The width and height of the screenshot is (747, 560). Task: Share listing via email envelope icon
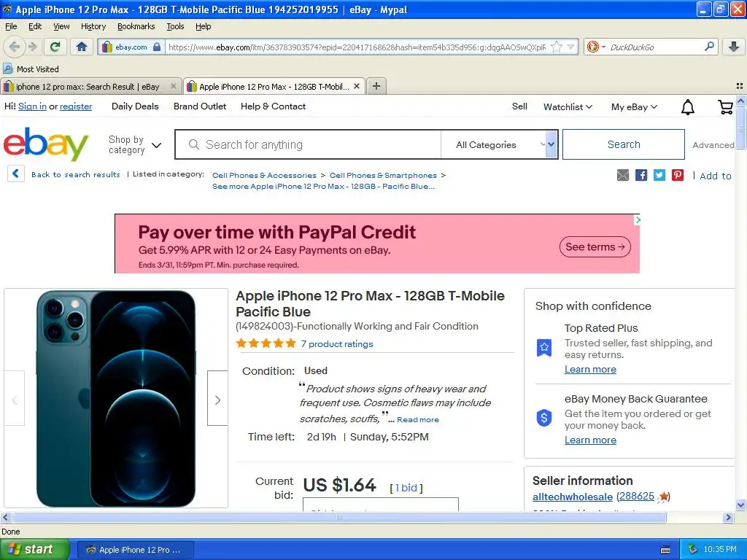623,175
